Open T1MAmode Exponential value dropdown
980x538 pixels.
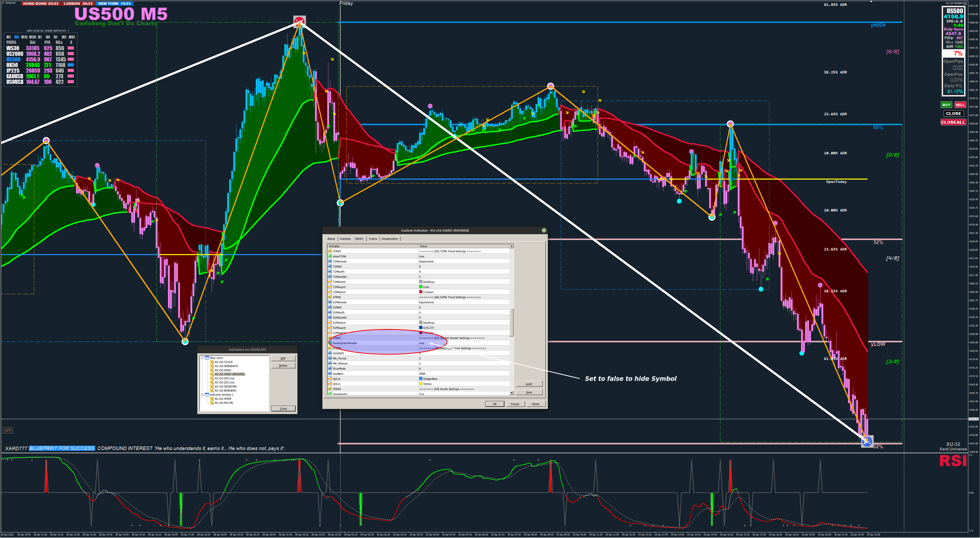click(426, 261)
